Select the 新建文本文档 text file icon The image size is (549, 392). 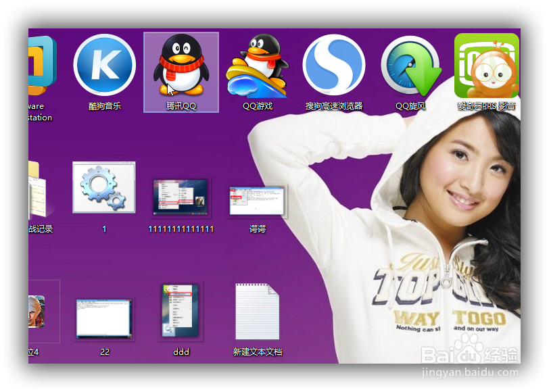point(258,311)
